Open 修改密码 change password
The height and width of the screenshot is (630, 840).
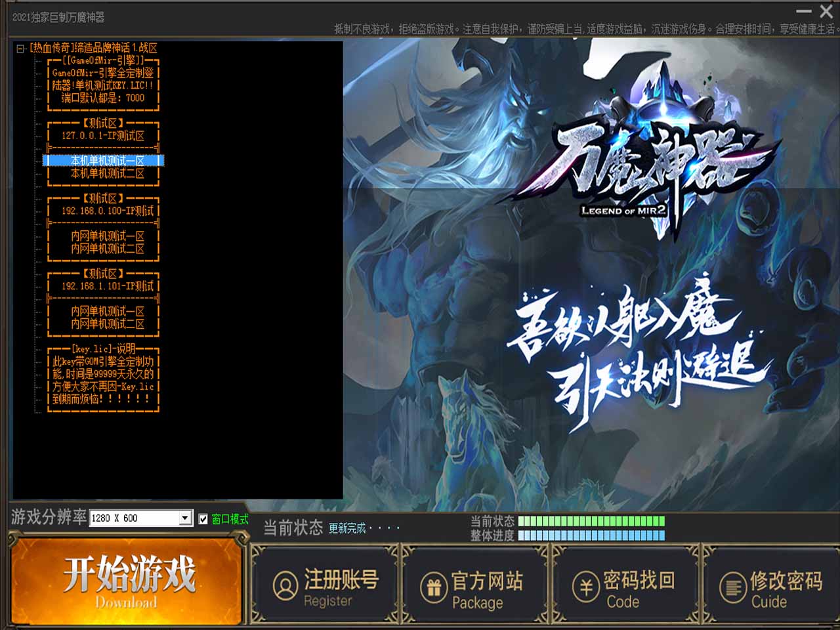pyautogui.click(x=772, y=585)
